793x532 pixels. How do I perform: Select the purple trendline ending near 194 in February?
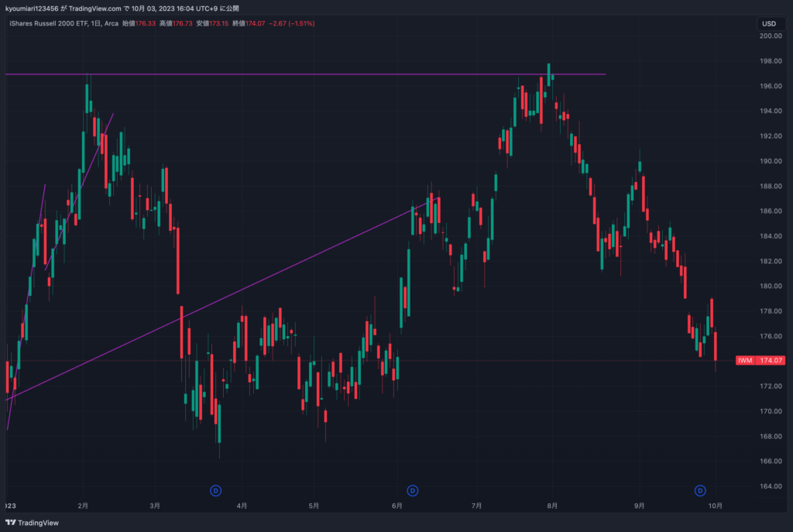click(x=80, y=191)
